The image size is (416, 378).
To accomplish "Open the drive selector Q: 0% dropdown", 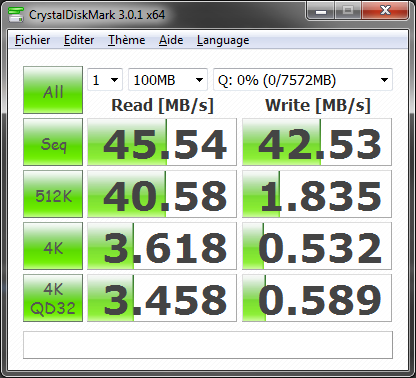I will tap(303, 80).
